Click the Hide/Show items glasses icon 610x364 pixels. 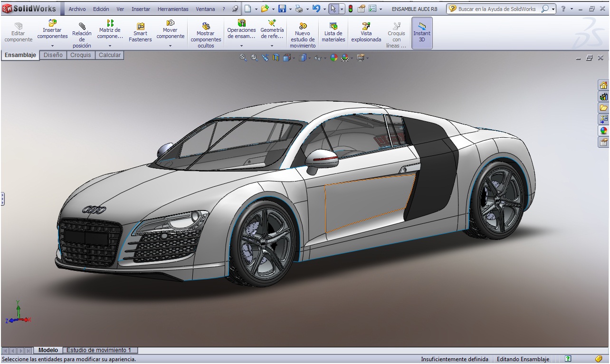[317, 58]
